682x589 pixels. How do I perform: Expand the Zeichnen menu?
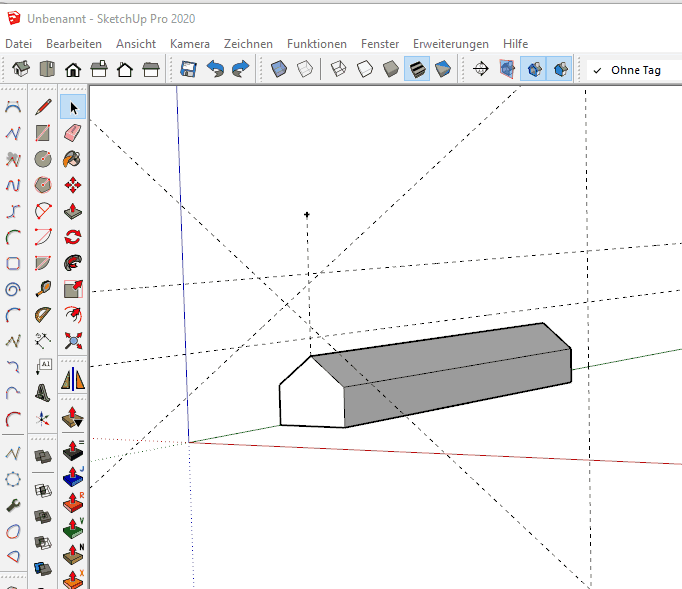pos(249,44)
